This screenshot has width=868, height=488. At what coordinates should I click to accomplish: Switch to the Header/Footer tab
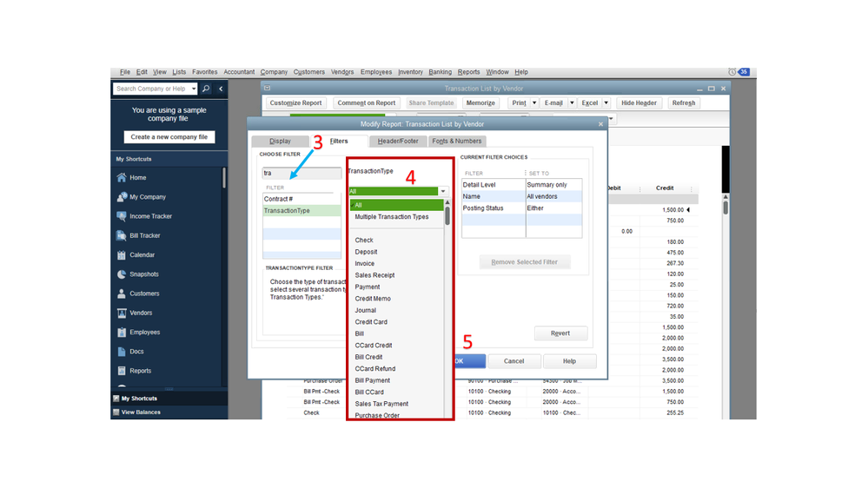(398, 141)
